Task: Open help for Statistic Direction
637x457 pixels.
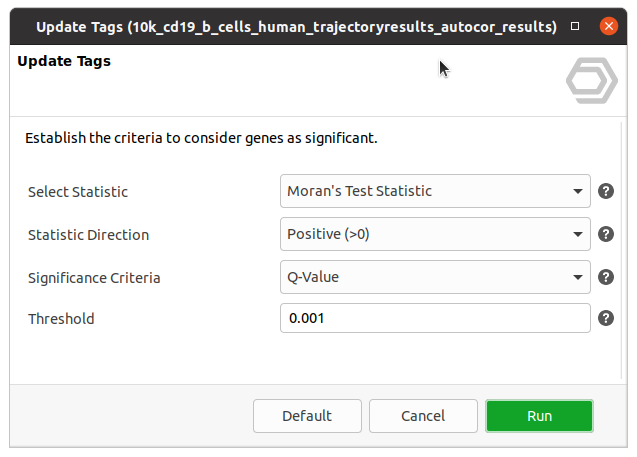Action: (x=605, y=235)
